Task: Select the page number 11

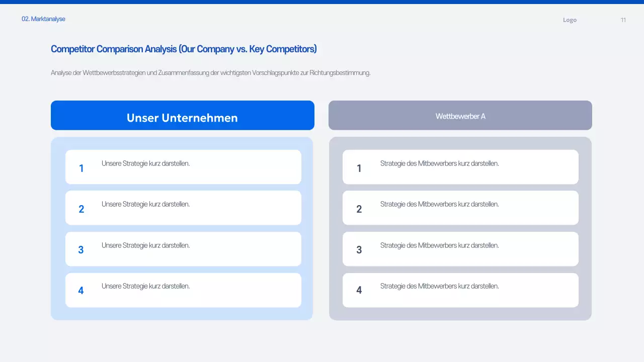Action: pos(623,20)
